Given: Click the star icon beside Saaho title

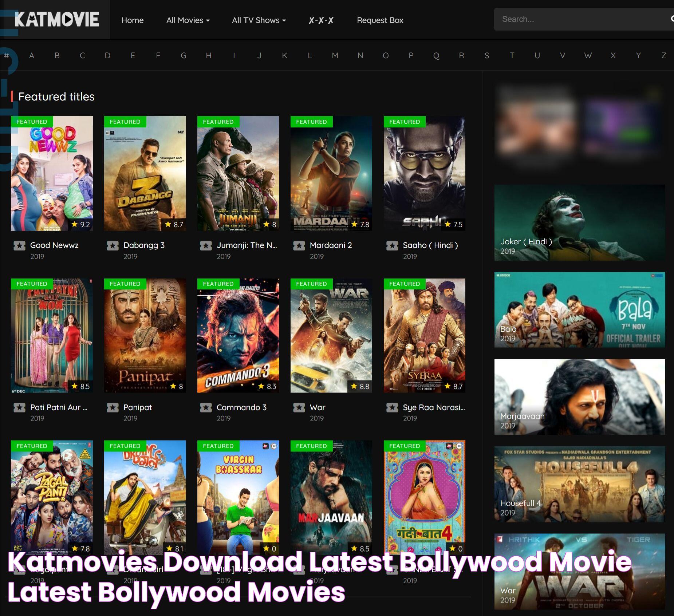Looking at the screenshot, I should pyautogui.click(x=392, y=246).
